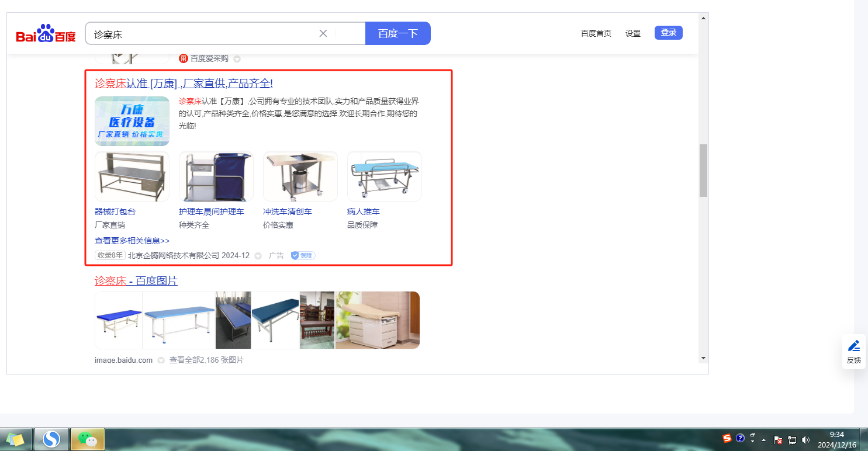
Task: Click the 广告 label
Action: (276, 255)
